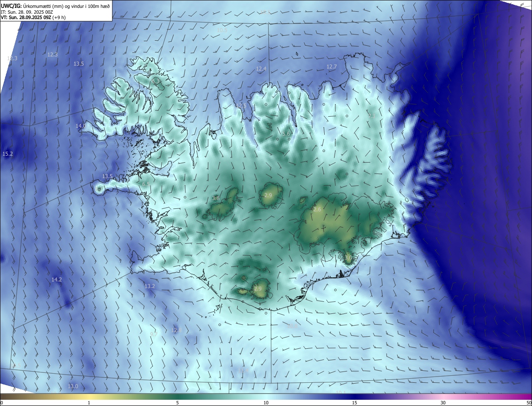Click the 3.8 value on Langjökull glacier
This screenshot has height=406, width=532.
click(x=216, y=198)
